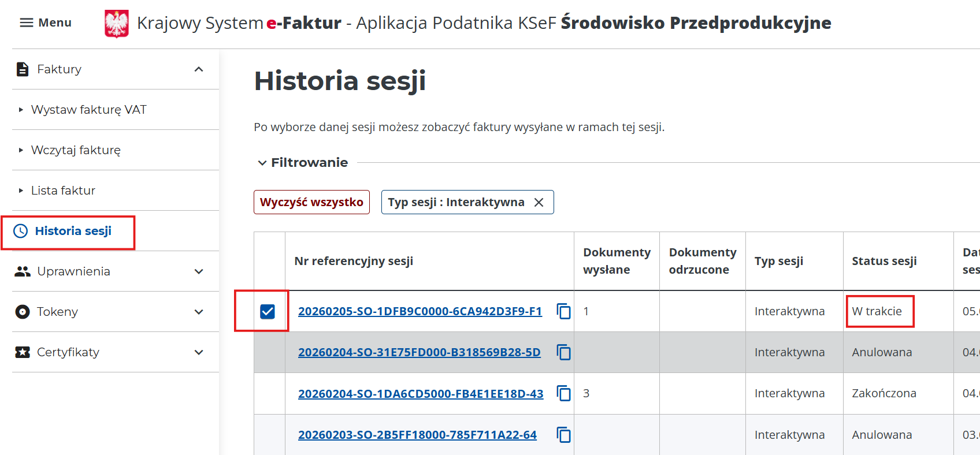Copy reference number ending in B318569B28-5D

[x=563, y=352]
